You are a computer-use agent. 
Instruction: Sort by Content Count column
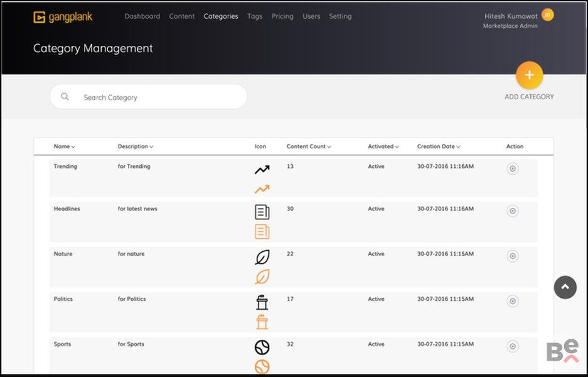[x=308, y=146]
